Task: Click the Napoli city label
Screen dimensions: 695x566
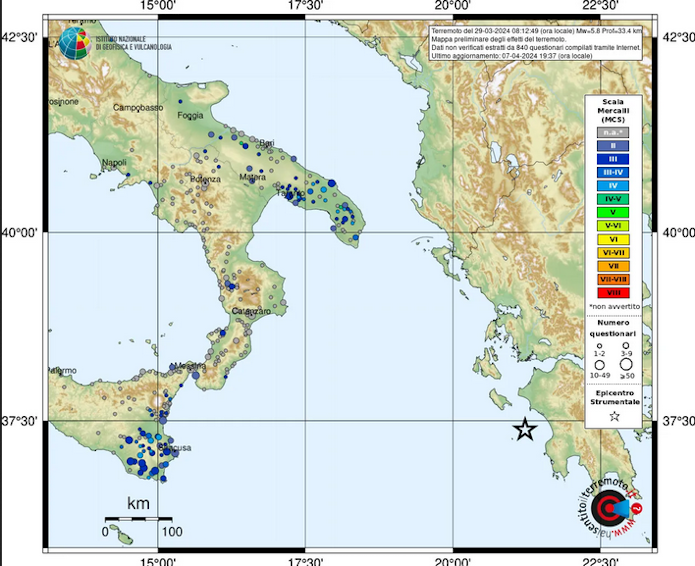Action: [115, 163]
